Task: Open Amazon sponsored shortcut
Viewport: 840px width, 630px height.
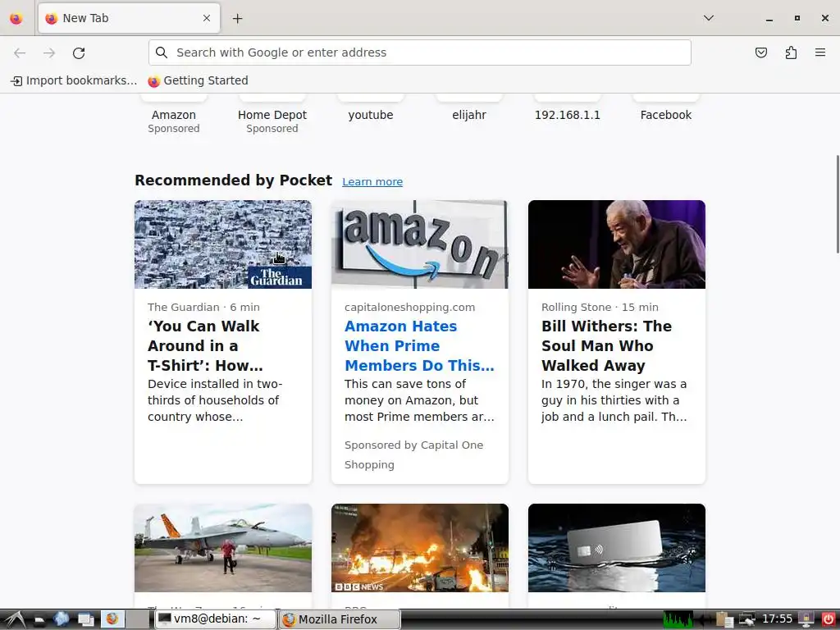Action: (174, 115)
